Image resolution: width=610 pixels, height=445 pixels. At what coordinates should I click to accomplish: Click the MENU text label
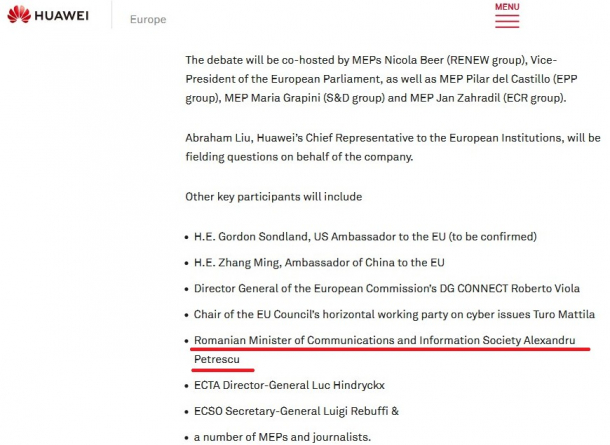click(507, 7)
